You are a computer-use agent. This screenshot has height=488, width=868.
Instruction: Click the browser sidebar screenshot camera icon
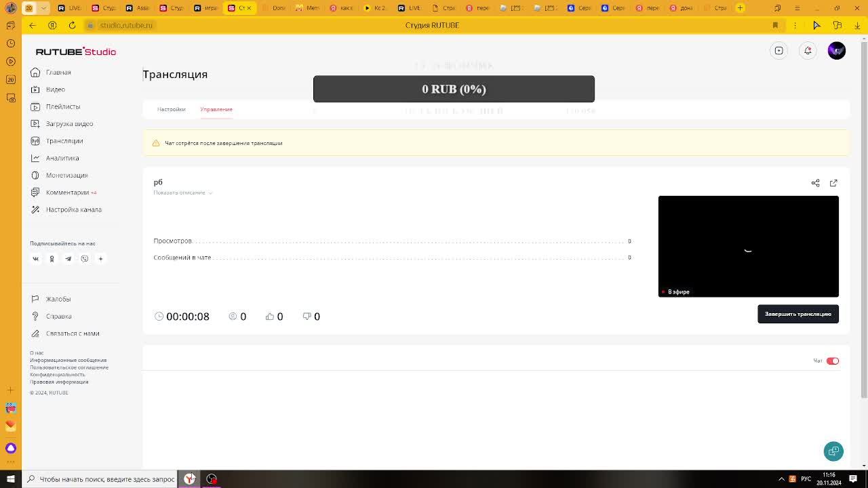pyautogui.click(x=11, y=98)
